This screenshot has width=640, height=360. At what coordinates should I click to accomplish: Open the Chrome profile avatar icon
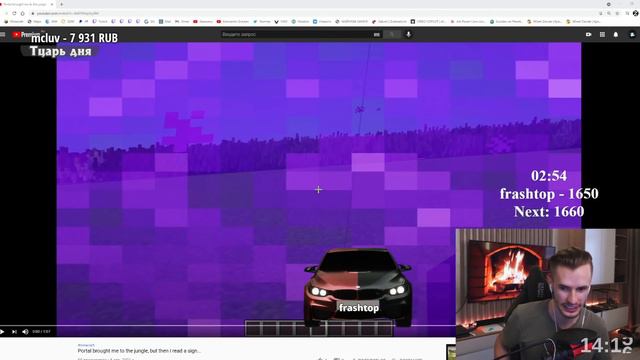tap(635, 13)
